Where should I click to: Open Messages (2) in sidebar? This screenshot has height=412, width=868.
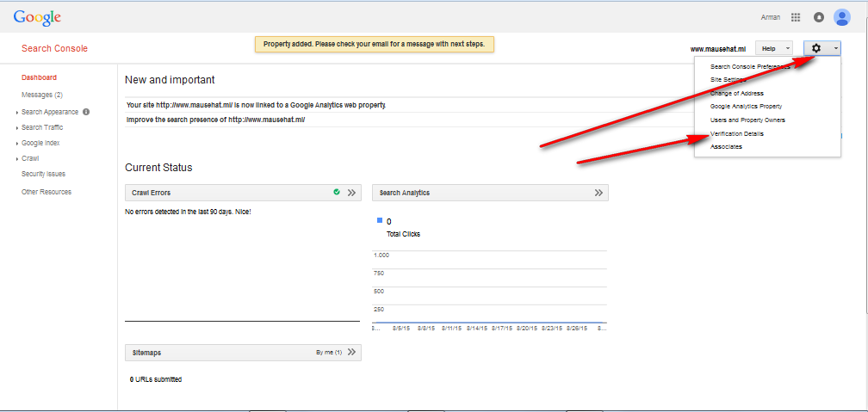(x=42, y=95)
